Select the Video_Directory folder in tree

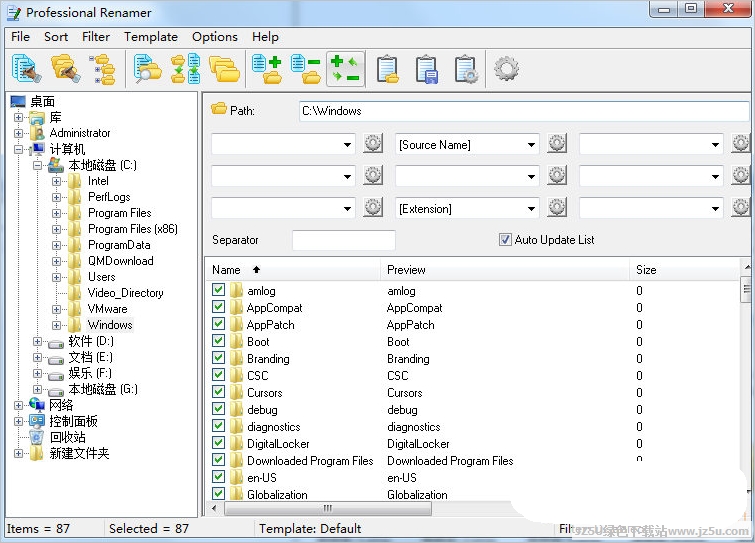tap(125, 293)
